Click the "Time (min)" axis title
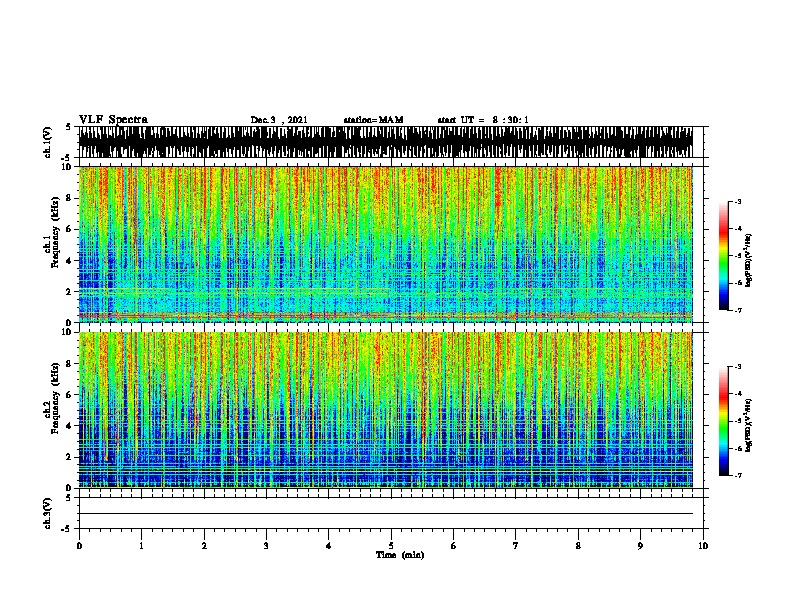 400,555
